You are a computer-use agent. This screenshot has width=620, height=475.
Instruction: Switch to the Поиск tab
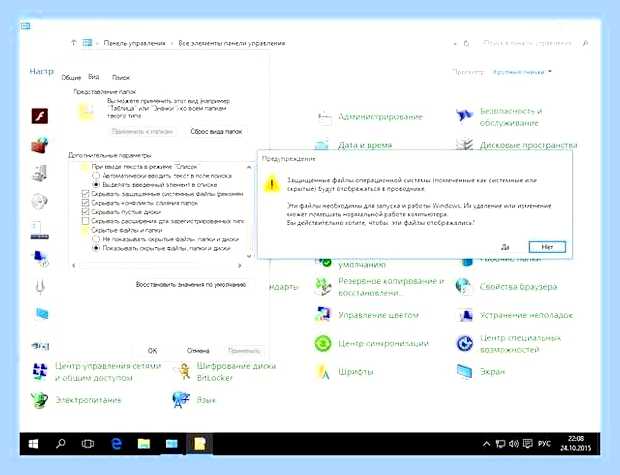point(121,78)
